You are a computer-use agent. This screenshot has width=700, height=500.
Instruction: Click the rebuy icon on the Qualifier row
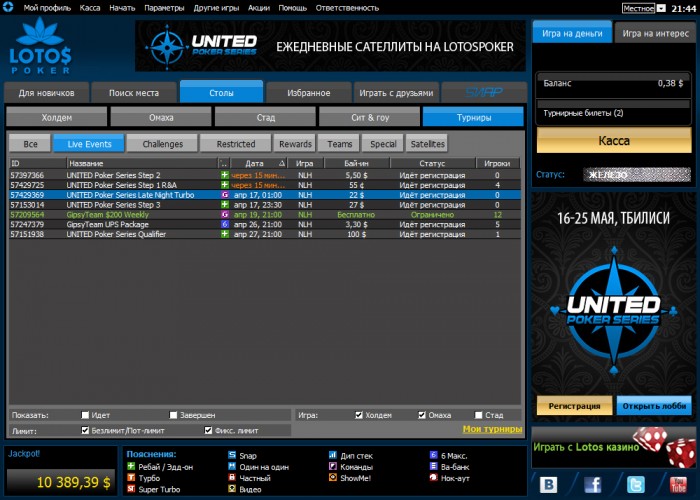point(225,234)
